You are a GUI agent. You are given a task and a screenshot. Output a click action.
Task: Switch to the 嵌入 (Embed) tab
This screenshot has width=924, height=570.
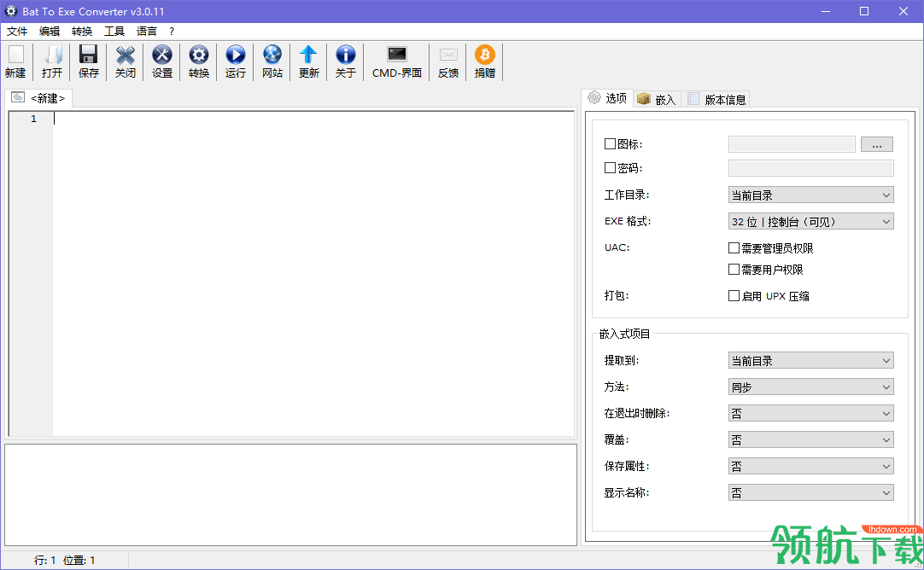coord(658,100)
